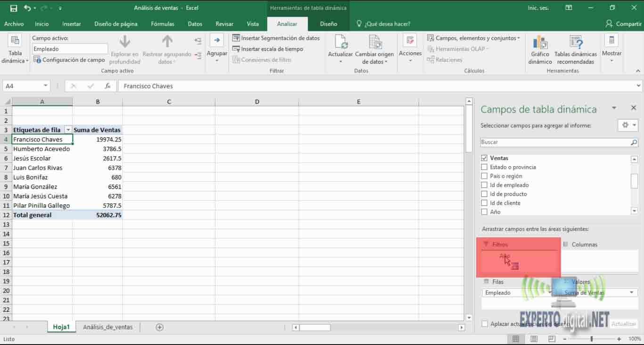Switch to the Diseño ribbon tab
The width and height of the screenshot is (644, 345).
click(x=328, y=24)
